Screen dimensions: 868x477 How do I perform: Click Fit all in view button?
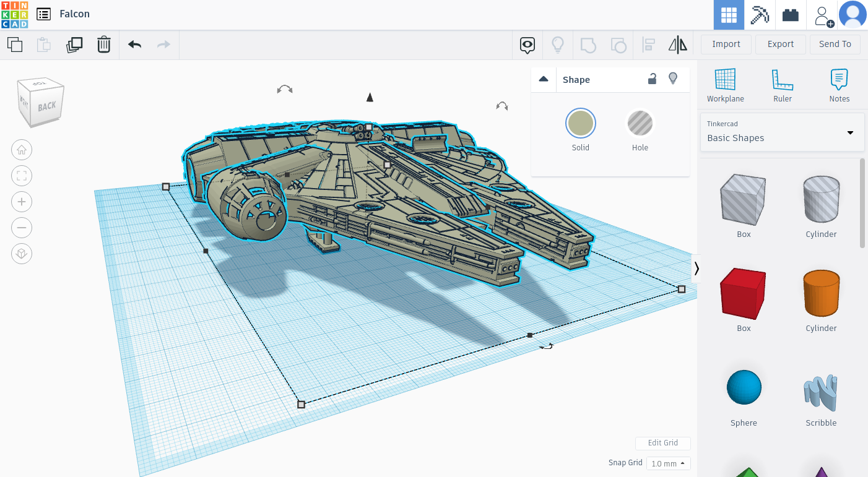pyautogui.click(x=22, y=176)
